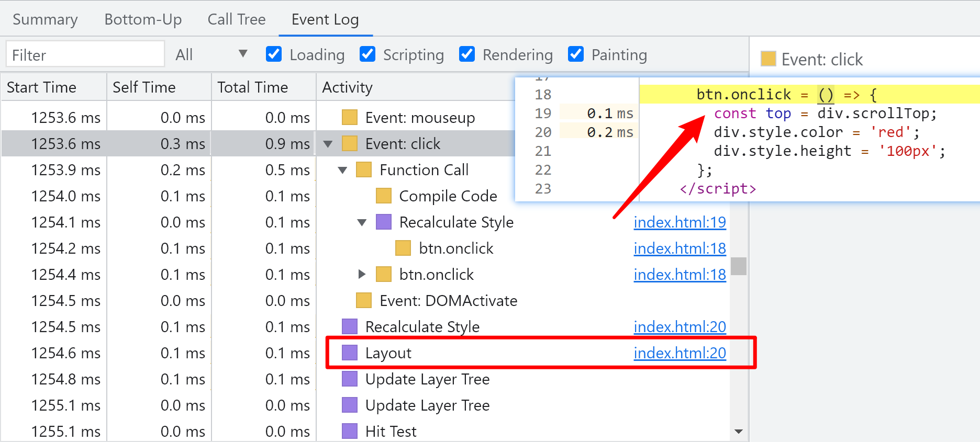Open index.html:18 link at 1254.4 ms row

(680, 275)
